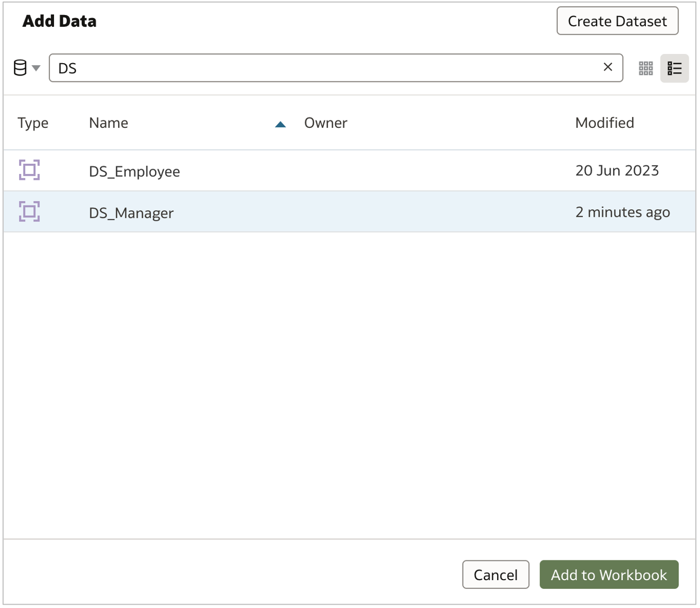Click the ascending sort arrow on Name
Screen dimensions: 700x608
tap(280, 124)
